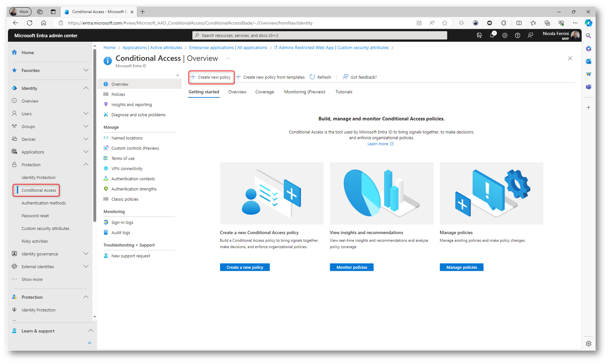Collapse Learn & support section
Viewport: 609px width, 364px height.
click(x=91, y=331)
